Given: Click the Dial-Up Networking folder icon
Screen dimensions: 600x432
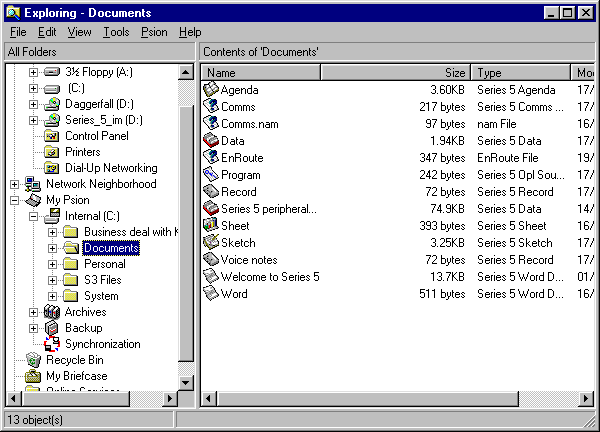Looking at the screenshot, I should pyautogui.click(x=52, y=168).
